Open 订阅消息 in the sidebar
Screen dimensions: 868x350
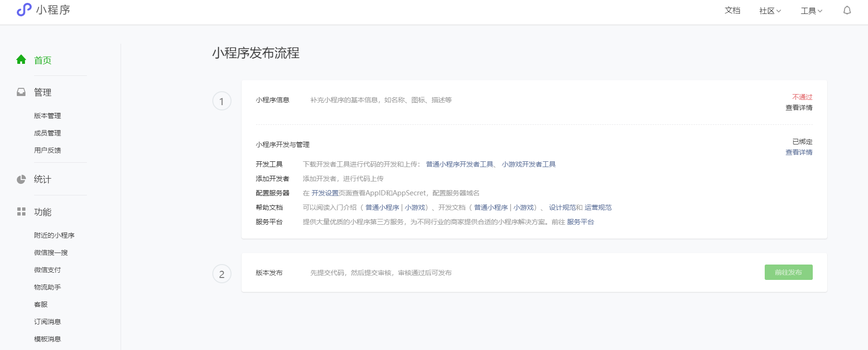(x=48, y=322)
